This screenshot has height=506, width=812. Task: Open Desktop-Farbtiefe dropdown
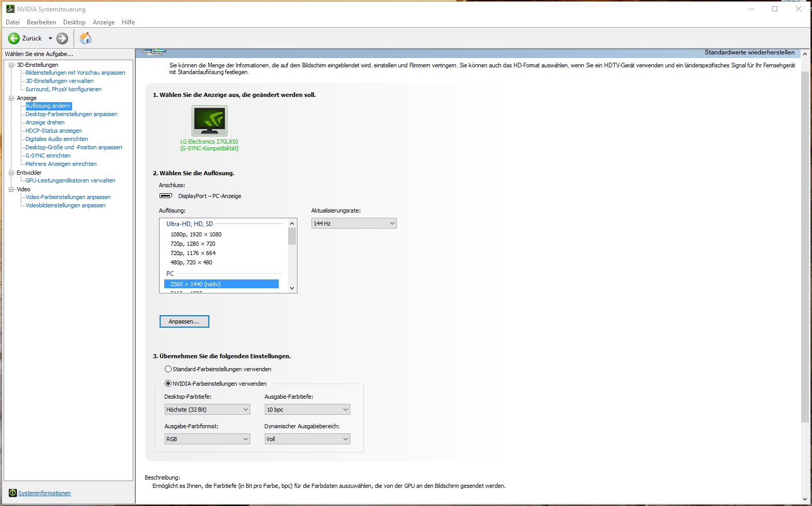207,410
